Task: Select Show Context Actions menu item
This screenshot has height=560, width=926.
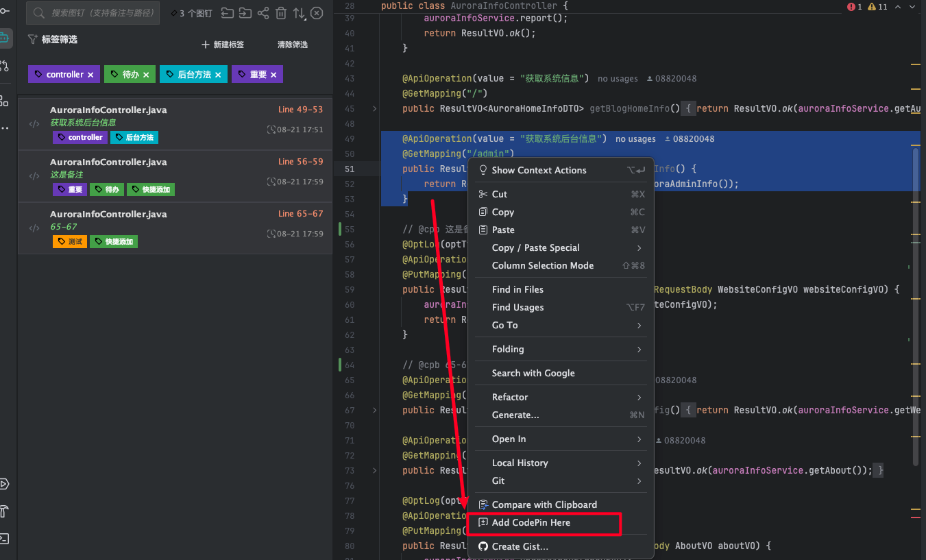Action: coord(561,170)
